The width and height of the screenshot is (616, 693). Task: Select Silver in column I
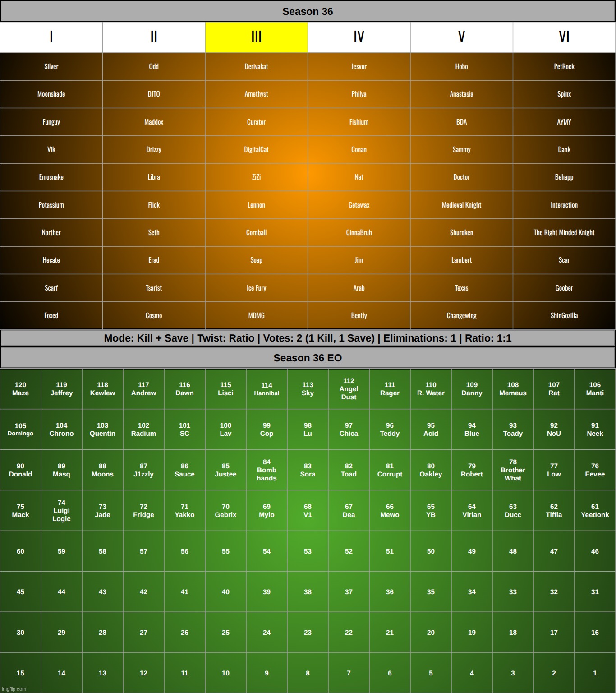[51, 66]
